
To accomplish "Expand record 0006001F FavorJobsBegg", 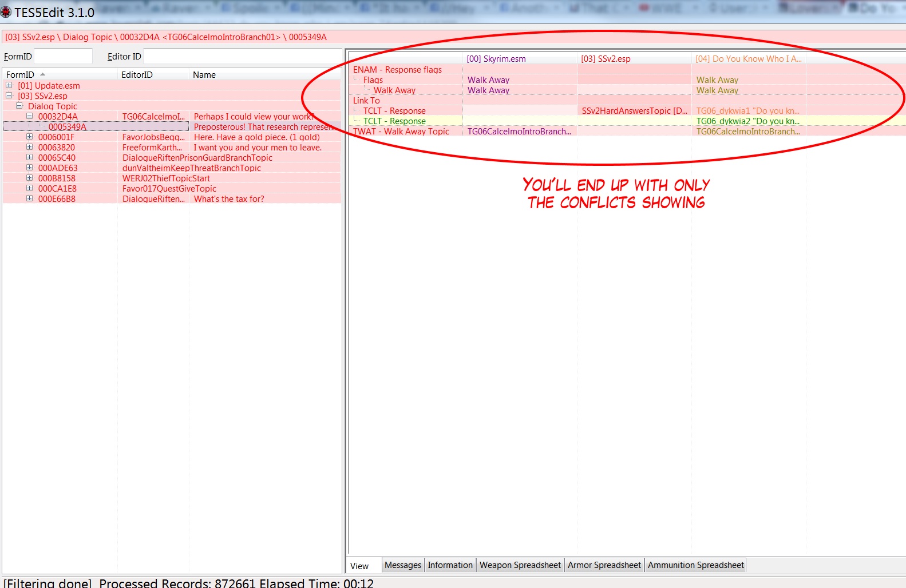I will (x=30, y=137).
